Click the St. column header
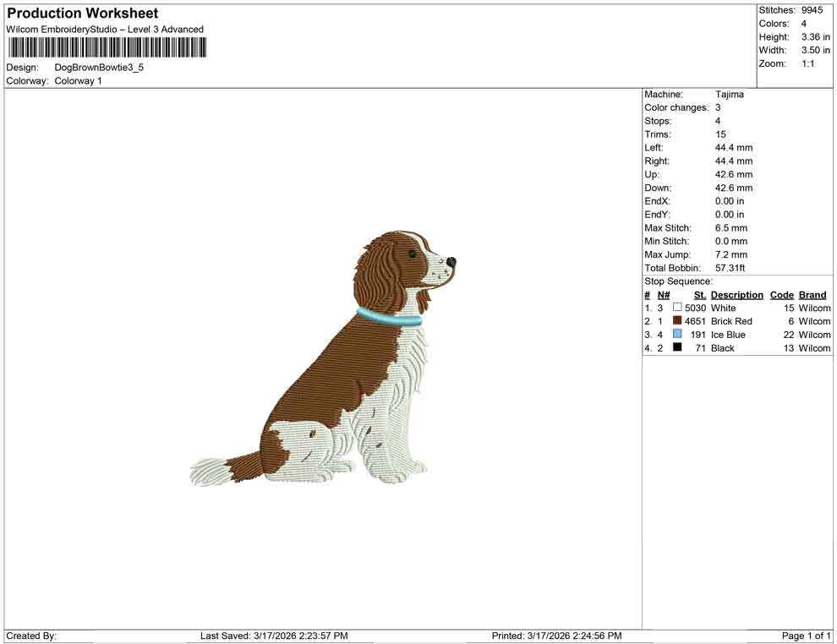837x644 pixels. click(700, 295)
